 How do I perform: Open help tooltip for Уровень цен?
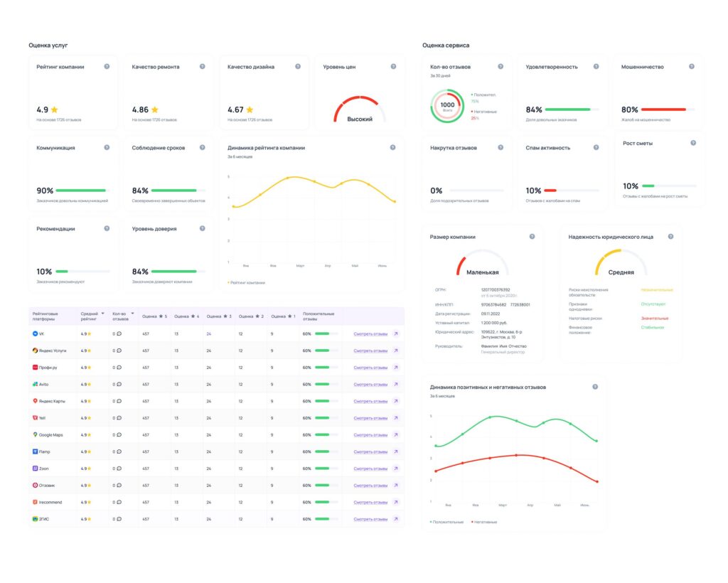(393, 66)
